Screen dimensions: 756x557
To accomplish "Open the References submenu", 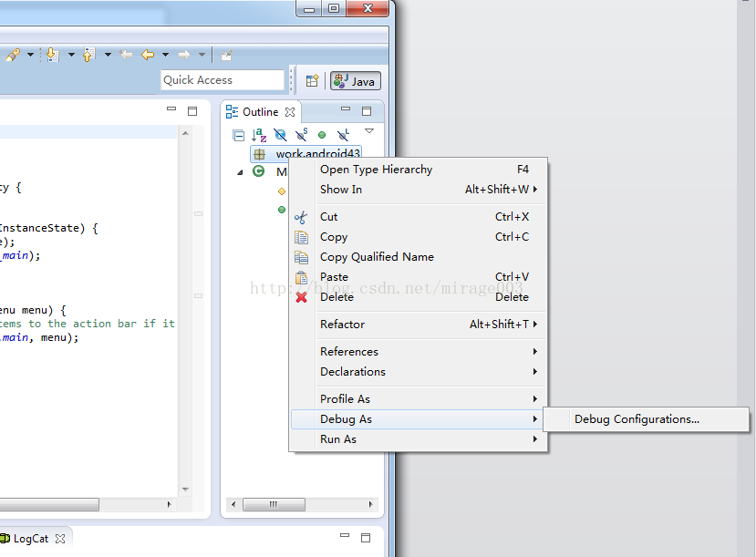I will tap(418, 352).
